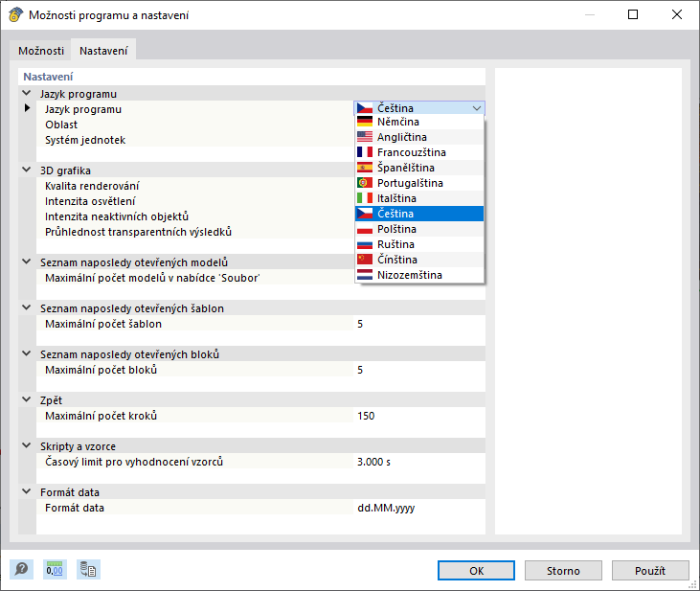The image size is (700, 591).
Task: Close the Možnosti programu dialog
Action: point(677,14)
